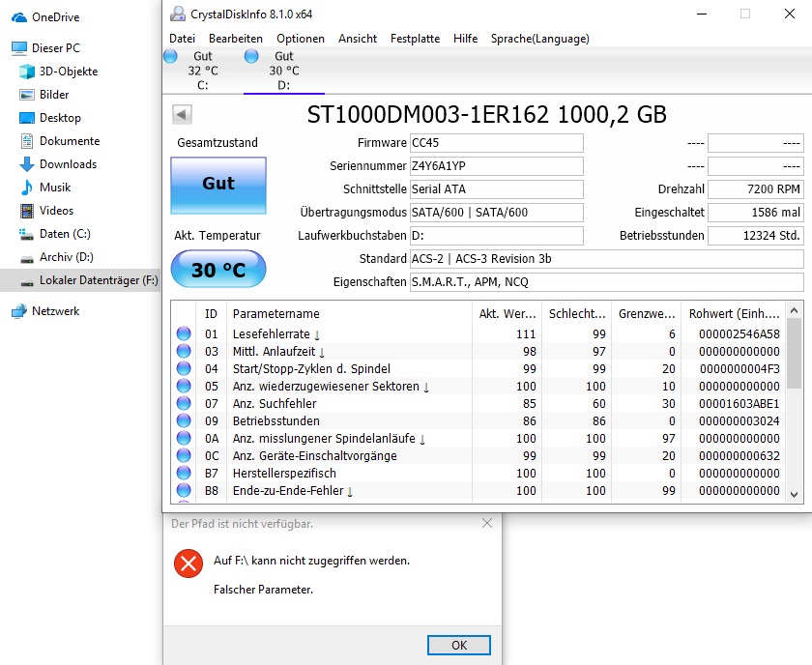This screenshot has width=812, height=665.
Task: Click the status orb of Start/Stopp-Zyklen row
Action: click(184, 368)
